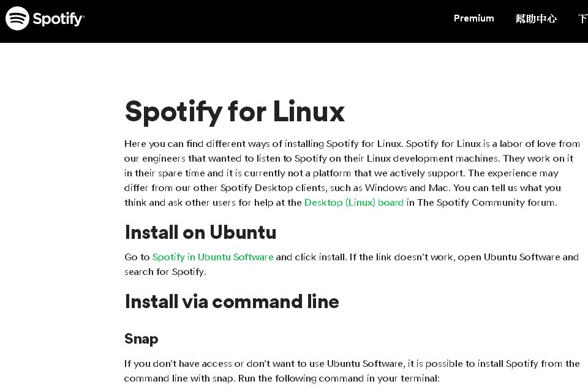Click the Spotify for Linux page title
This screenshot has width=588, height=392.
[x=235, y=111]
